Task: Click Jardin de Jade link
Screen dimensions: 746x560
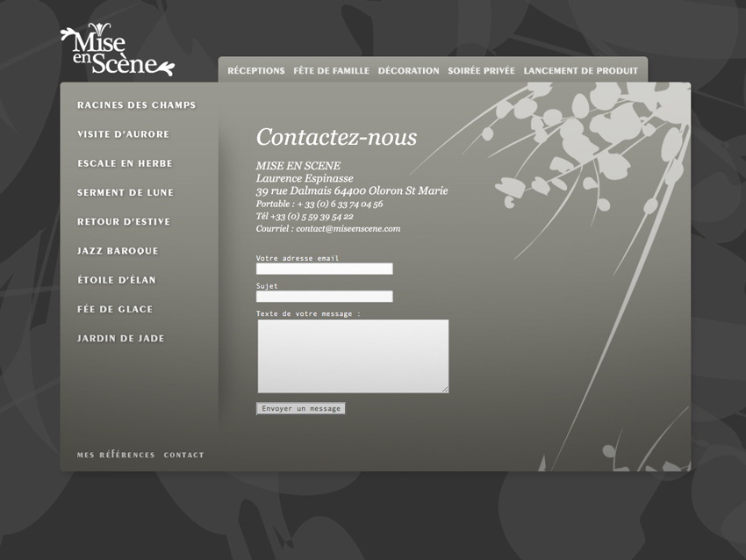Action: click(120, 339)
